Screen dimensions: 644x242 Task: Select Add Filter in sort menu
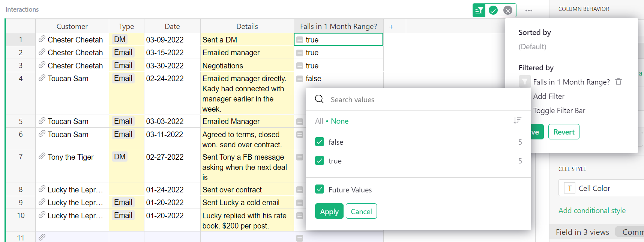click(x=549, y=96)
